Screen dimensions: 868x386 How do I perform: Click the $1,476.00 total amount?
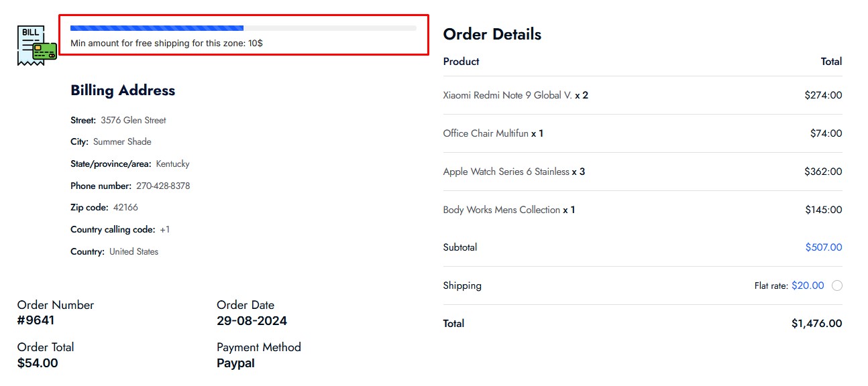pyautogui.click(x=816, y=324)
